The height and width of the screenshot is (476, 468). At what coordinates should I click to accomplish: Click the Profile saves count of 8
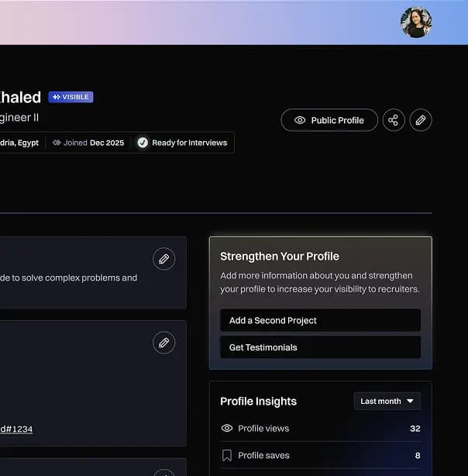tap(417, 455)
